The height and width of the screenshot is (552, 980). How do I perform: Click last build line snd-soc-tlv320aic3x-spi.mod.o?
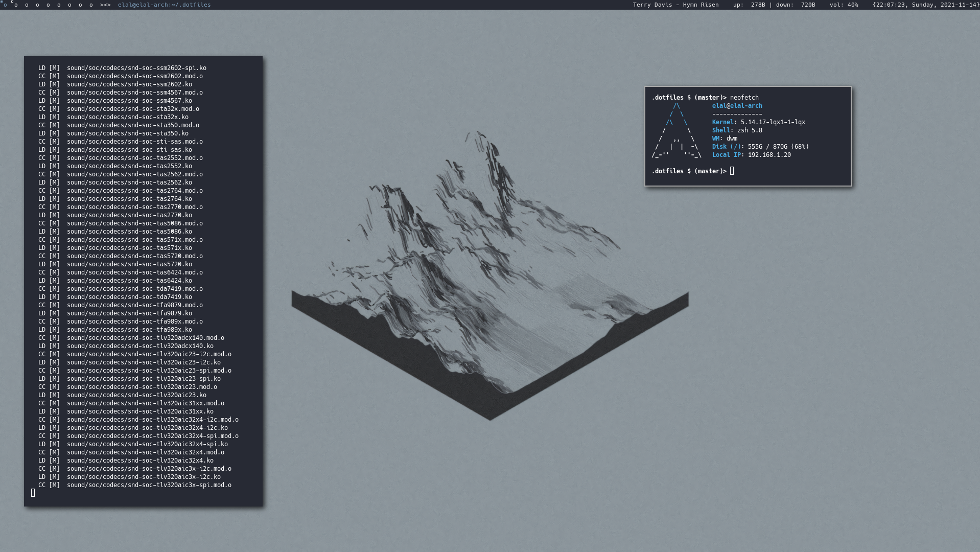[134, 485]
